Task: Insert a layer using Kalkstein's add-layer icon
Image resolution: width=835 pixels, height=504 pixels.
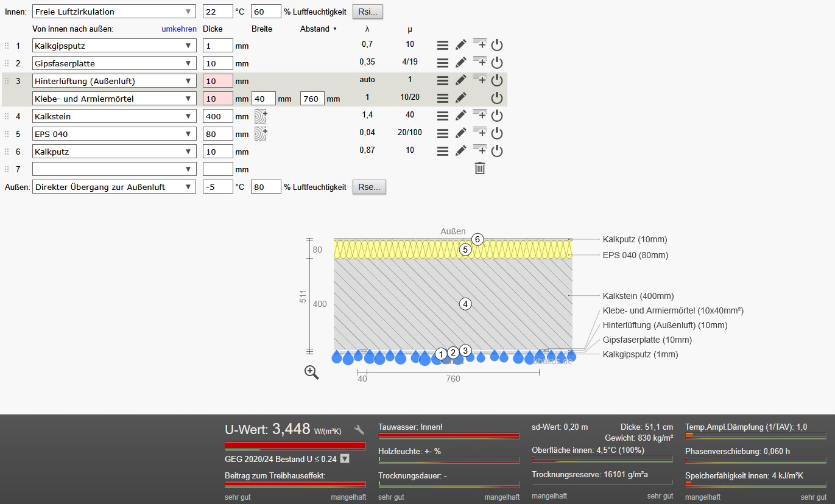Action: pyautogui.click(x=479, y=115)
